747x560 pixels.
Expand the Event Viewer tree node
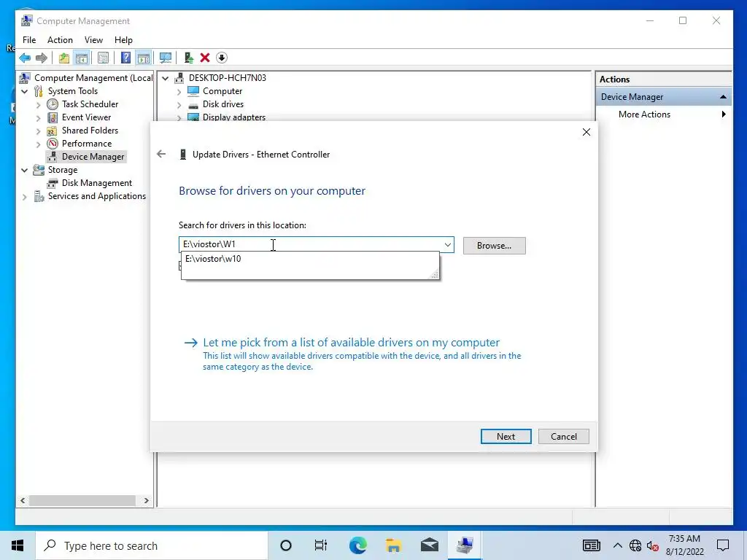39,117
